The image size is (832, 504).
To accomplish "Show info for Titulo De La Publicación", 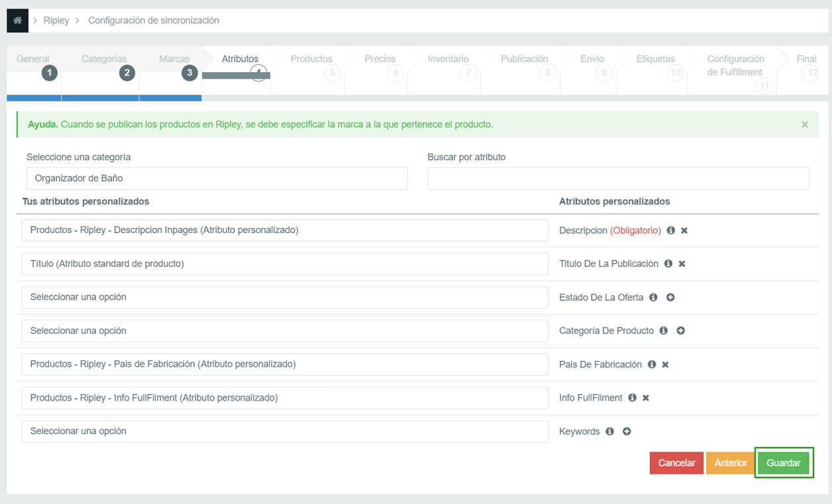I will pyautogui.click(x=668, y=264).
